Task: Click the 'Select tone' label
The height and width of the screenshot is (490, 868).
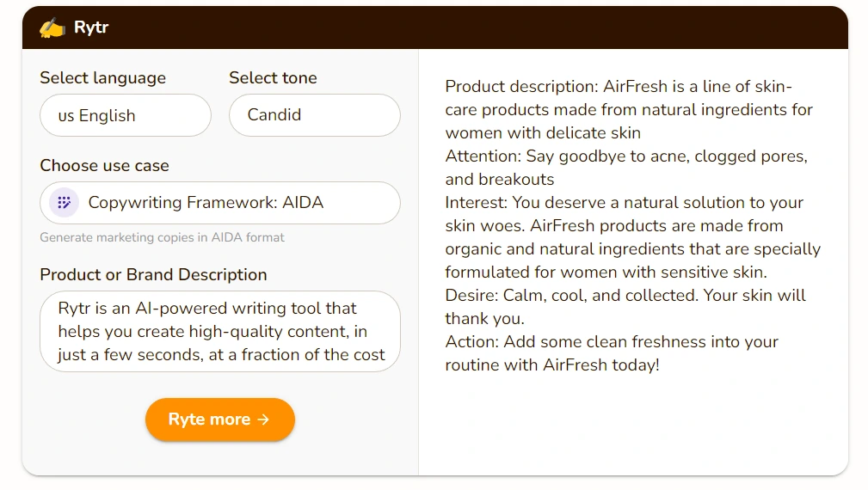Action: coord(273,77)
